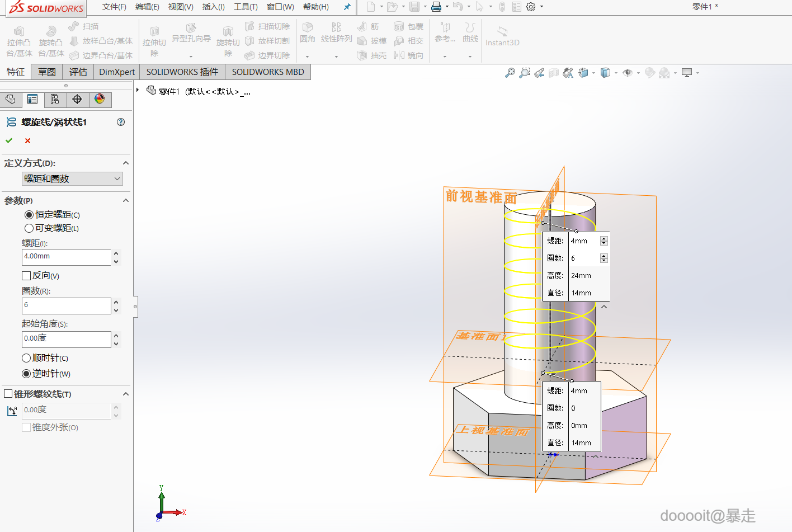The image size is (792, 532).
Task: Collapse the 参数 section
Action: point(126,200)
